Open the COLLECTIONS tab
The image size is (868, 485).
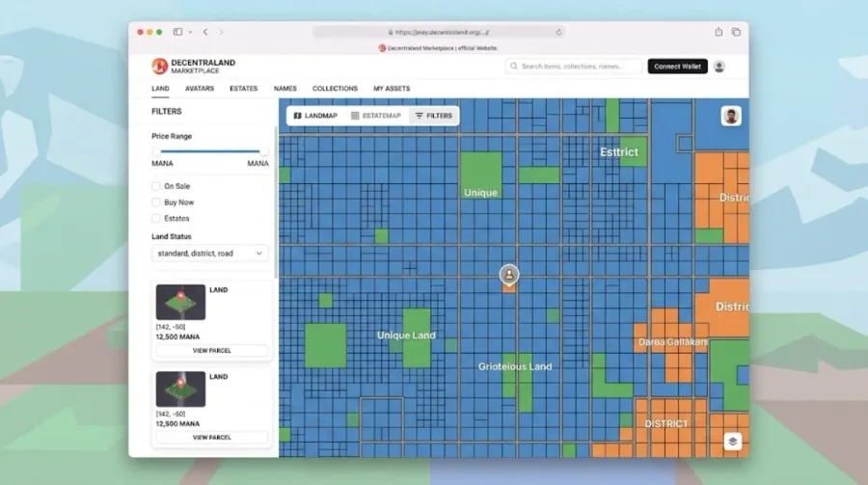coord(335,89)
